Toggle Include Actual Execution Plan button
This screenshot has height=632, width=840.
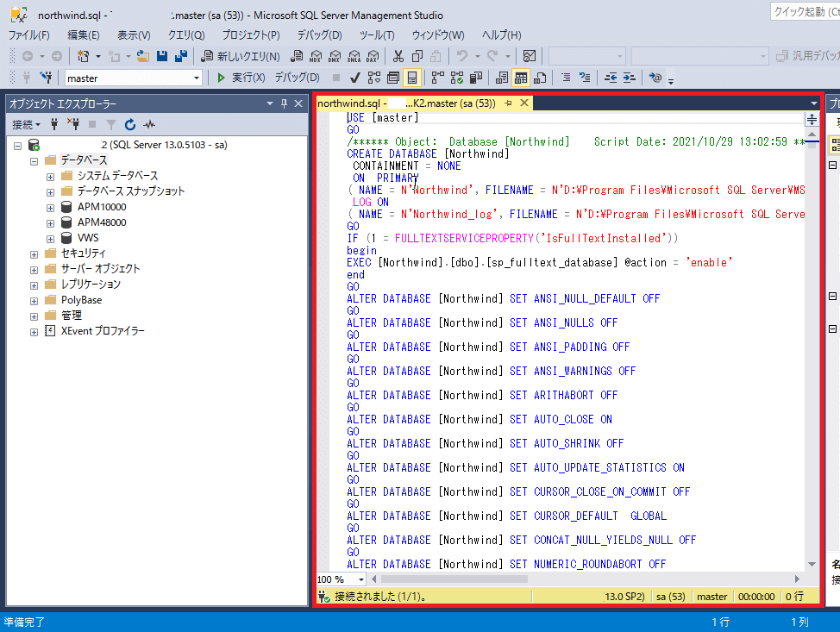pos(436,78)
